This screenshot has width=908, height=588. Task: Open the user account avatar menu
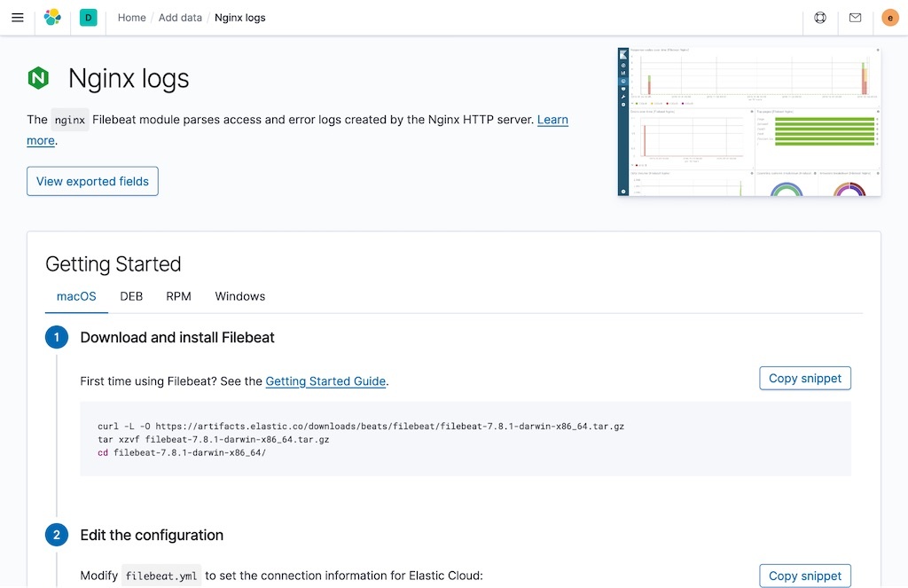pyautogui.click(x=890, y=18)
